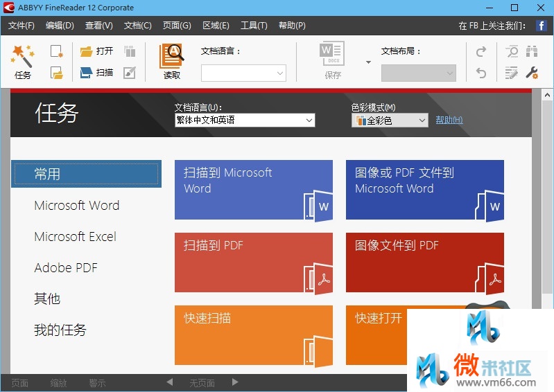
Task: Select the Adobe PDF task category
Action: 66,268
